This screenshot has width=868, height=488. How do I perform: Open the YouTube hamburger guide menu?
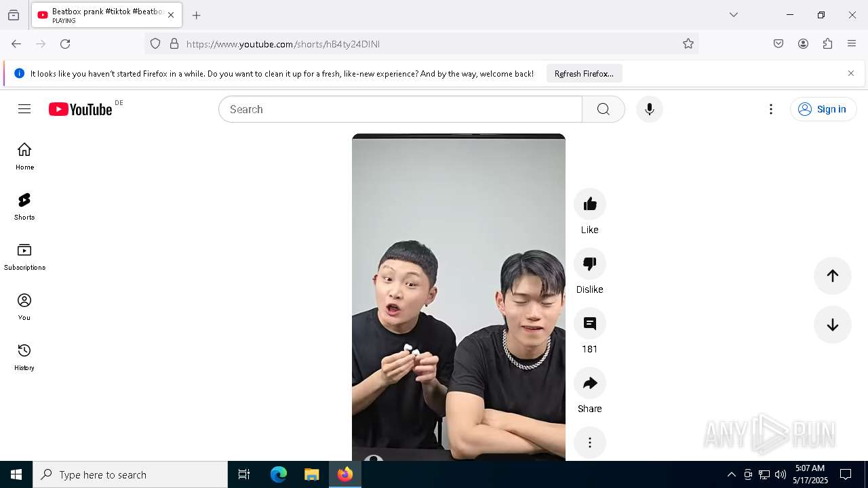coord(24,109)
